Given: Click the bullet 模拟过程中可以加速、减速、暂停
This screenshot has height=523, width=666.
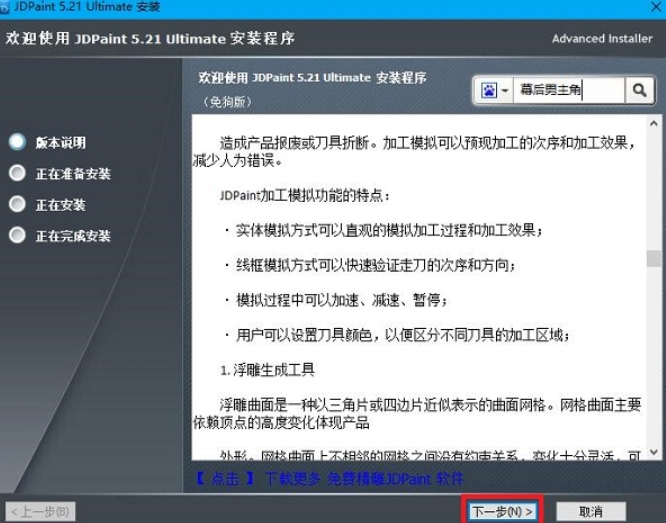Looking at the screenshot, I should [x=336, y=300].
